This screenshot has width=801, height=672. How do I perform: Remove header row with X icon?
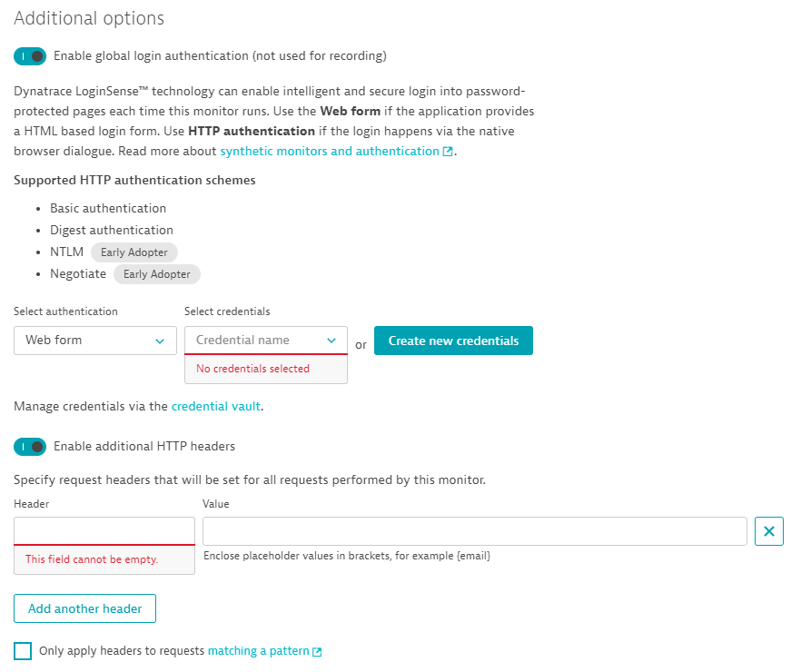[x=768, y=531]
